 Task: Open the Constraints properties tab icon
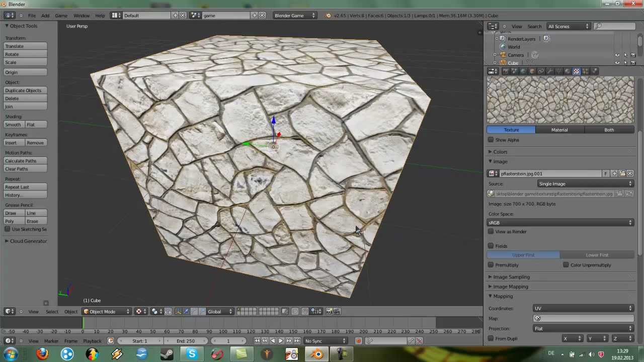click(x=541, y=71)
